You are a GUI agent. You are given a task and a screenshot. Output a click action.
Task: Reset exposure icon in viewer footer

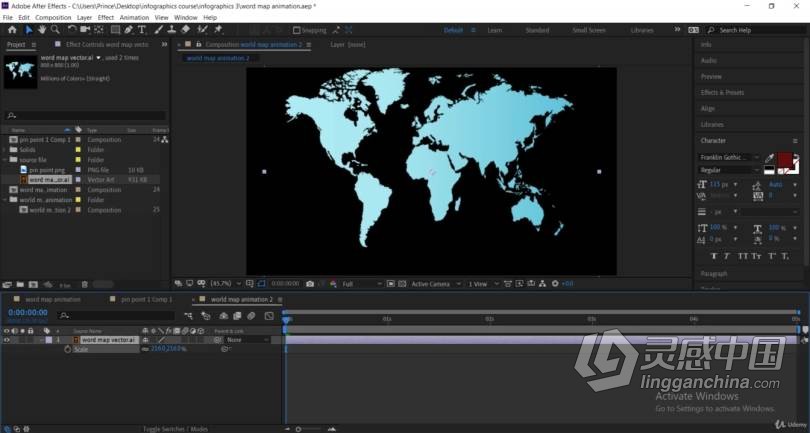555,284
